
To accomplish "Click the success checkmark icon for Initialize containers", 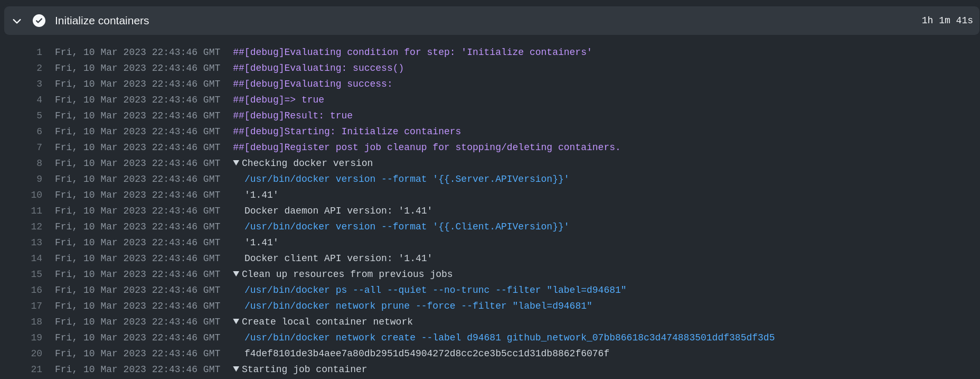I will (39, 21).
